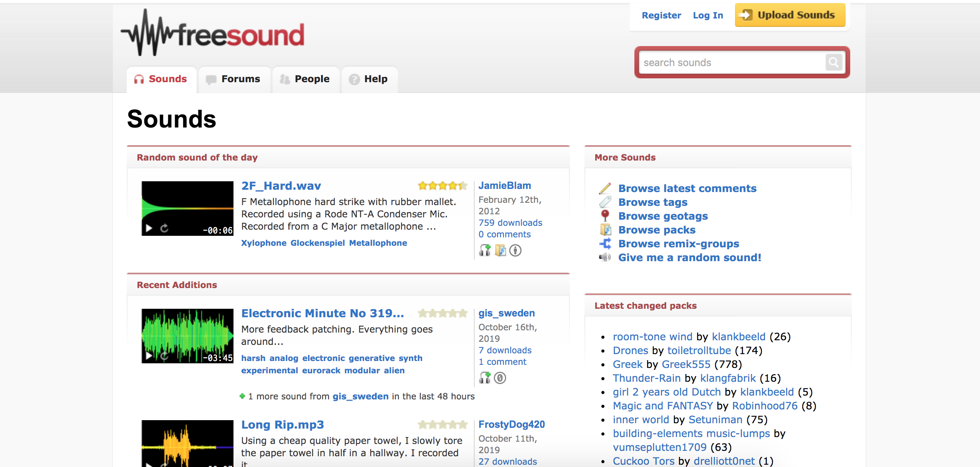
Task: Find similar sounds to Electronic Minute No 319
Action: coord(485,378)
